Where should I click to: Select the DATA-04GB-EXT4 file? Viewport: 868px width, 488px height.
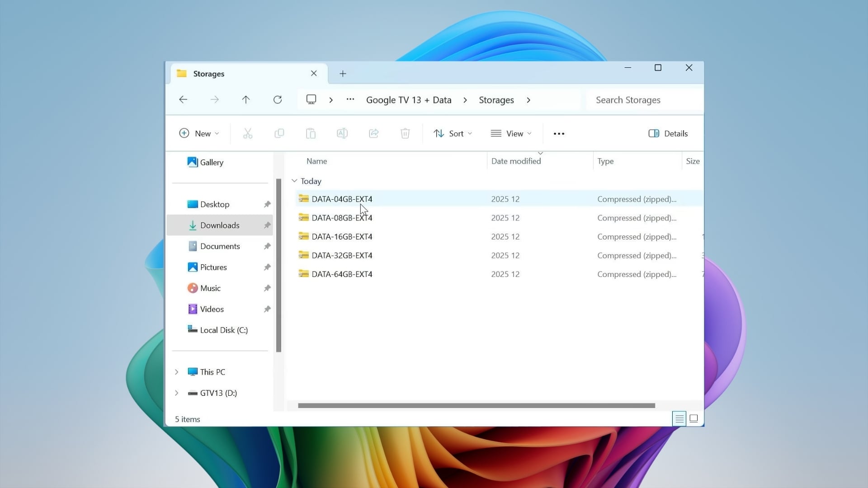tap(500, 199)
